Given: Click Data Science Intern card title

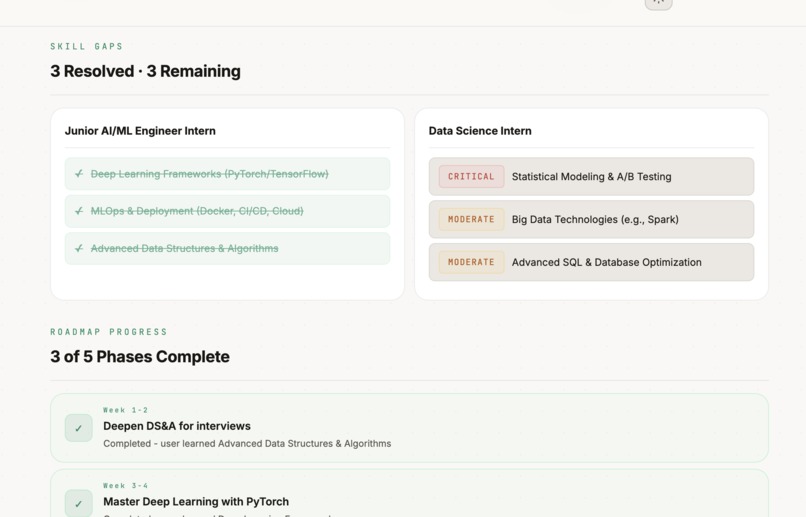Looking at the screenshot, I should (x=480, y=131).
